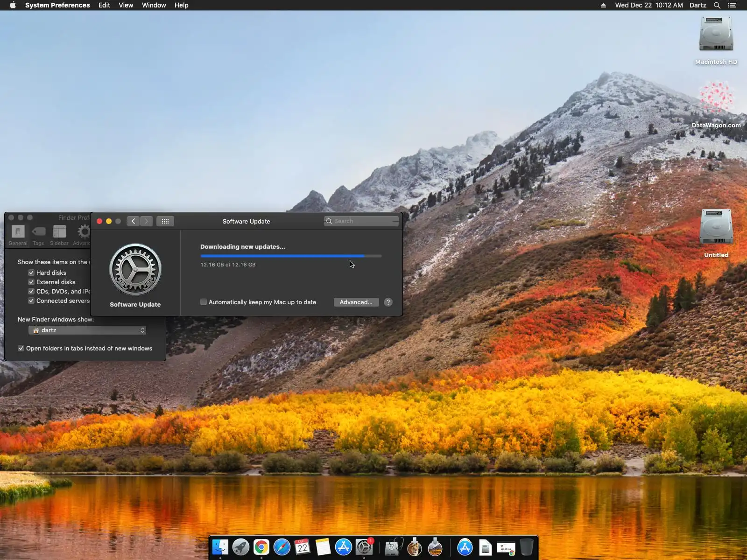Switch to Advanced tab in Finder Preferences
Viewport: 747px width, 560px height.
point(82,235)
